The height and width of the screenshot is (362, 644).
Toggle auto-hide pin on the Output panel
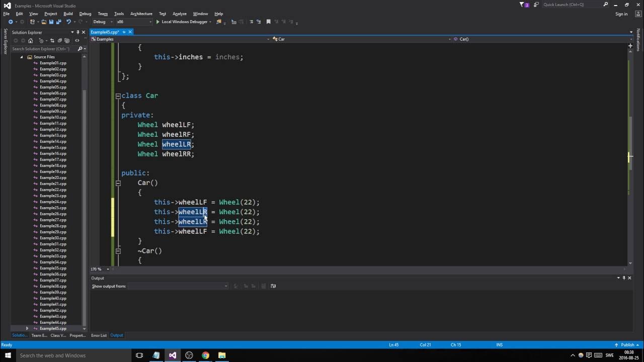pyautogui.click(x=624, y=278)
